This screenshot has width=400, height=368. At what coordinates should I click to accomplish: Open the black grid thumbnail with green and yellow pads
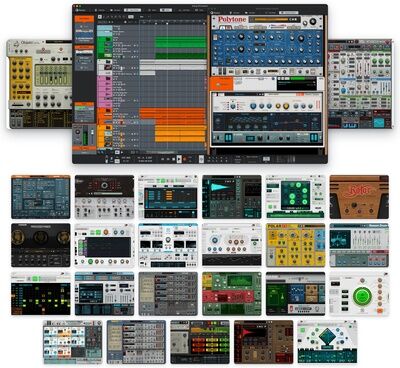pyautogui.click(x=41, y=294)
